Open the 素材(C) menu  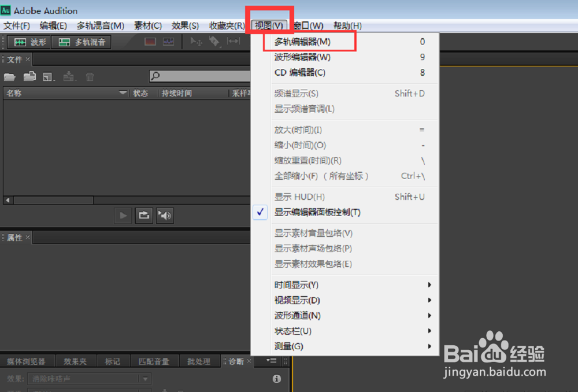coord(148,26)
